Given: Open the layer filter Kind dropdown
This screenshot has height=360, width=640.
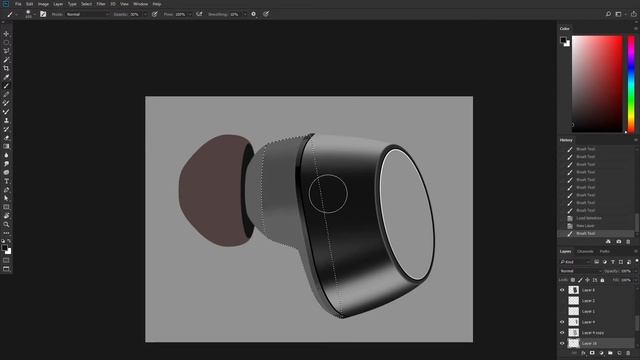Looking at the screenshot, I should click(575, 262).
